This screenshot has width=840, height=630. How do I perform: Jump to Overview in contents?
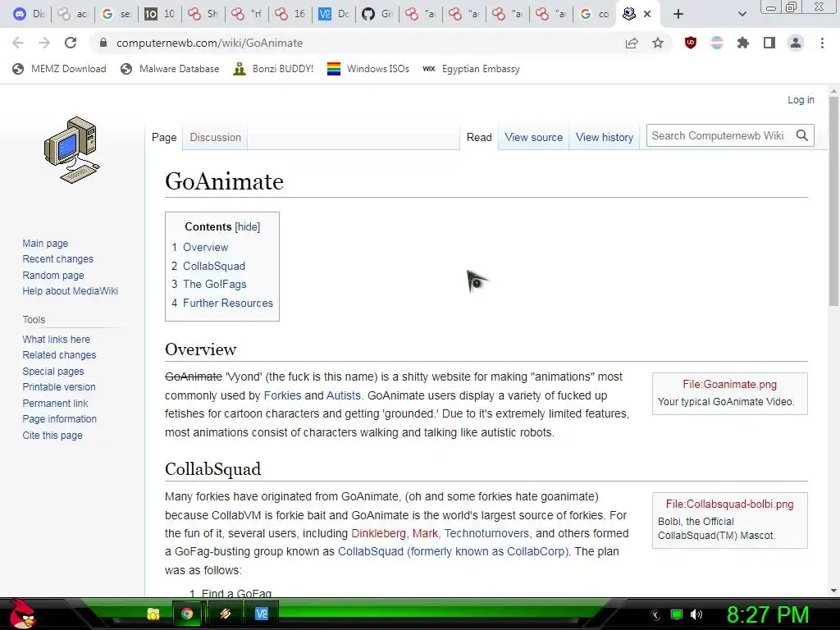[x=206, y=247]
